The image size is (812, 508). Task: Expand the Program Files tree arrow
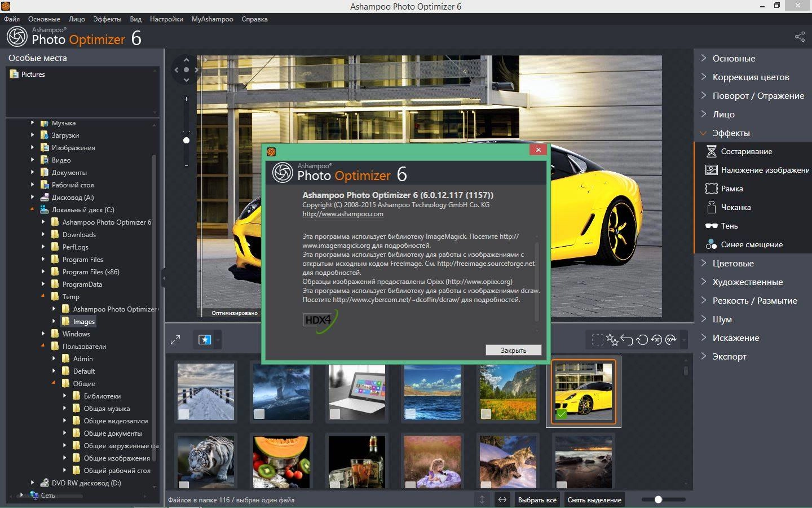pyautogui.click(x=43, y=259)
